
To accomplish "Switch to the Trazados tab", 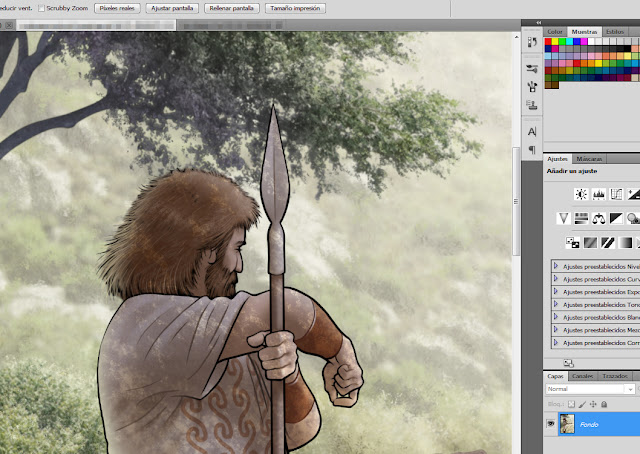I will (615, 376).
